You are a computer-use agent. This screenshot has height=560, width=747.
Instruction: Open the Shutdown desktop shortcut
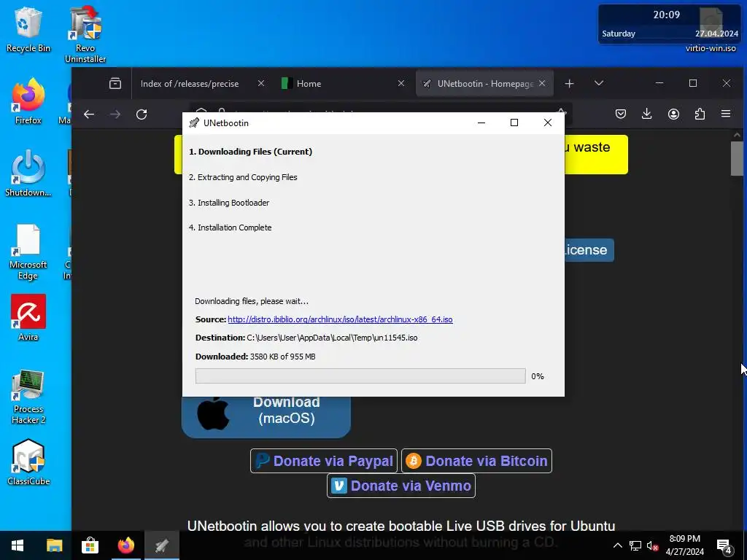(28, 174)
